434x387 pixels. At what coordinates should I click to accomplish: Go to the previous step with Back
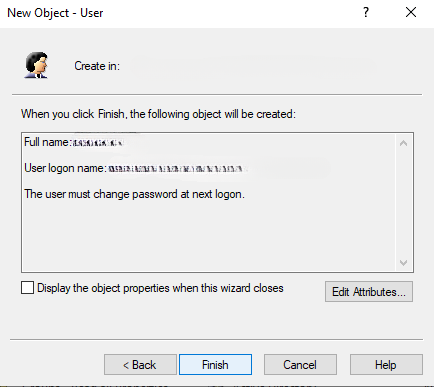click(140, 365)
